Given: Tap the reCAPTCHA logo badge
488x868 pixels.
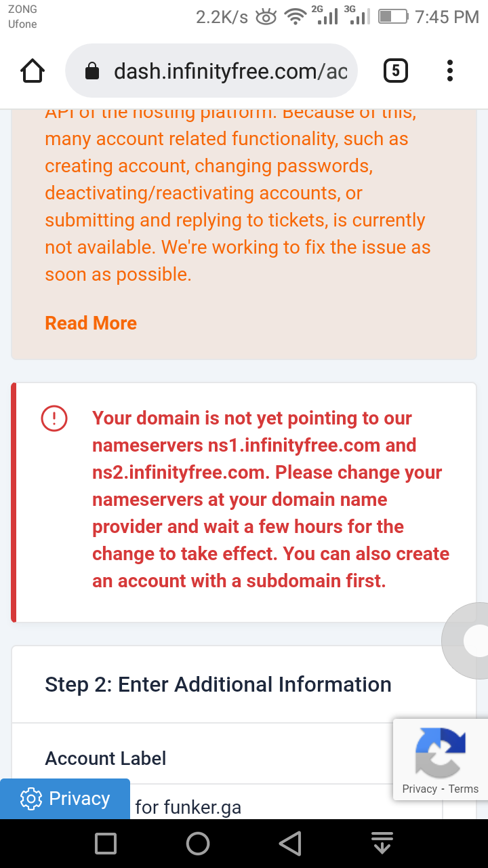Looking at the screenshot, I should click(441, 752).
